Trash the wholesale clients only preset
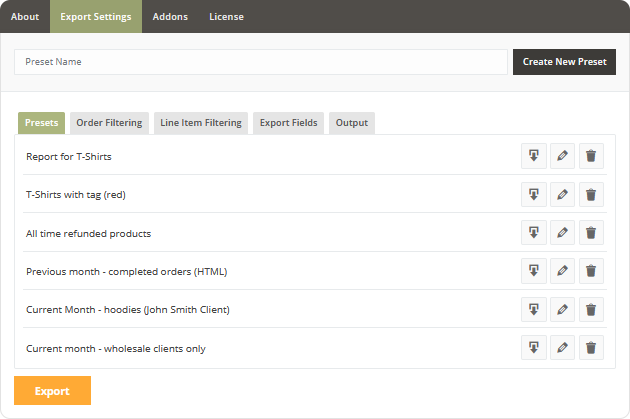630x419 pixels. pos(591,348)
